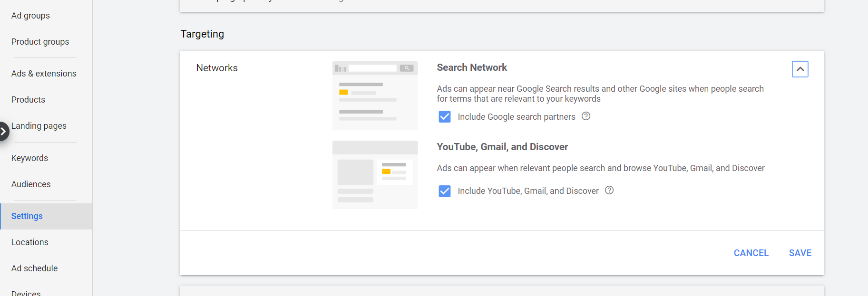
Task: Select the Settings sidebar item
Action: point(27,216)
